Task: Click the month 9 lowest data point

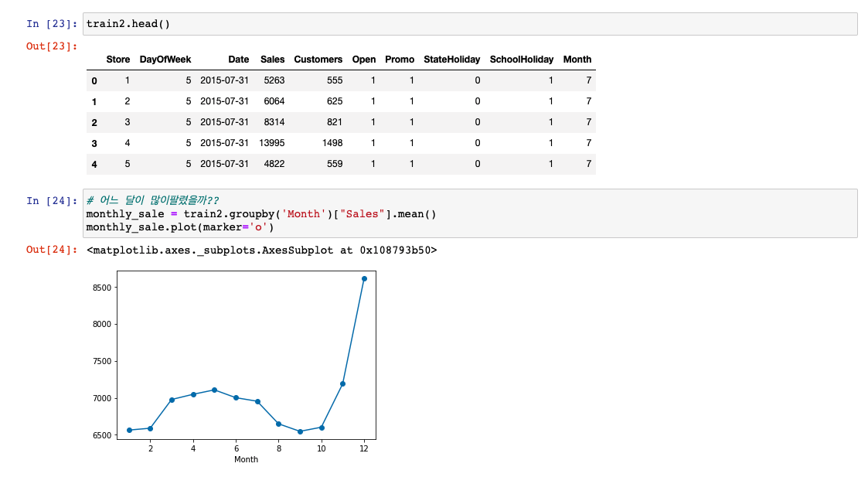Action: pyautogui.click(x=300, y=431)
